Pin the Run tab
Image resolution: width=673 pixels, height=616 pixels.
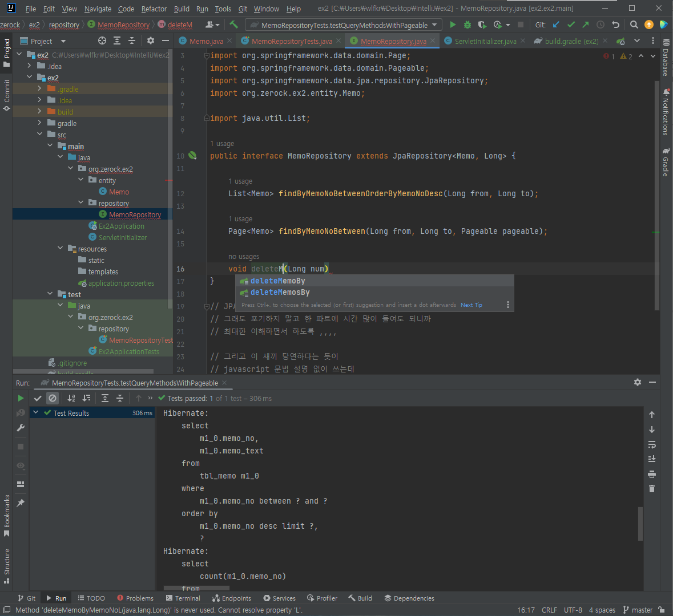click(20, 502)
